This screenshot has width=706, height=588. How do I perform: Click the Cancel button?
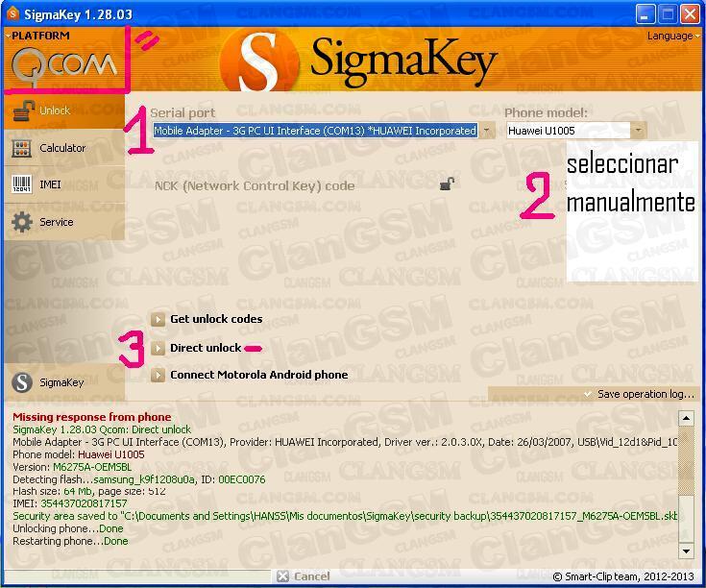[304, 576]
